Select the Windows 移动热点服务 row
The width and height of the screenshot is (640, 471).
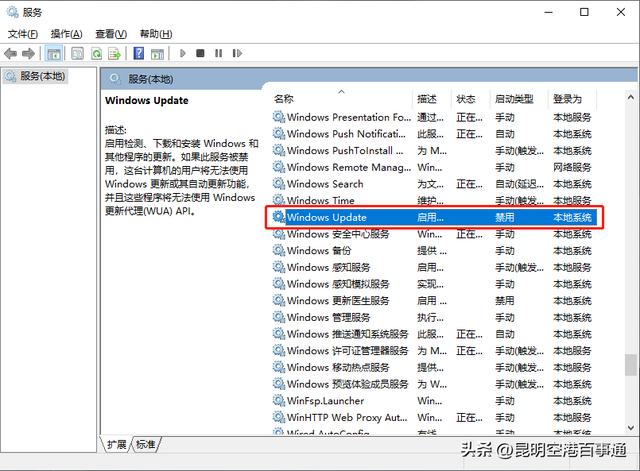click(x=434, y=367)
